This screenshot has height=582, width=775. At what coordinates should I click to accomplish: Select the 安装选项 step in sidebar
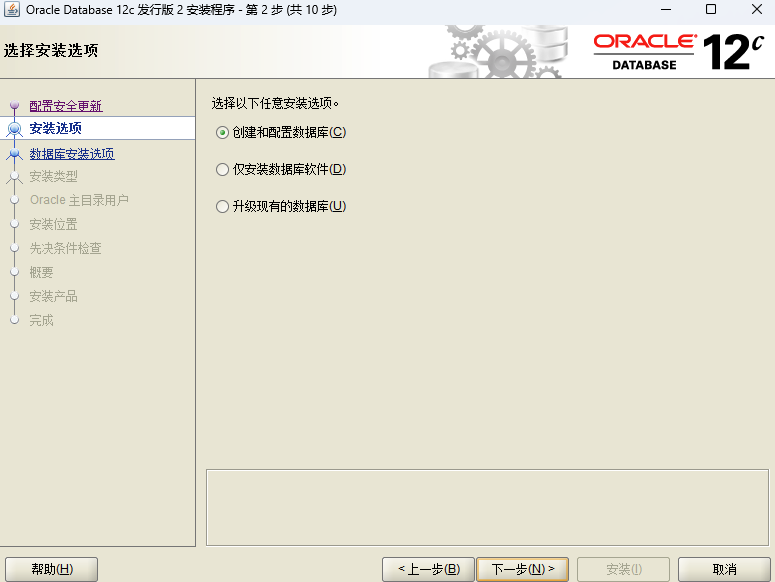(97, 128)
